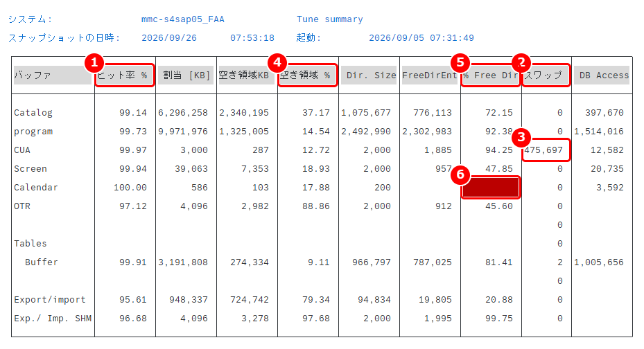The width and height of the screenshot is (644, 349).
Task: Select CUA swap value 475,697
Action: (x=543, y=150)
